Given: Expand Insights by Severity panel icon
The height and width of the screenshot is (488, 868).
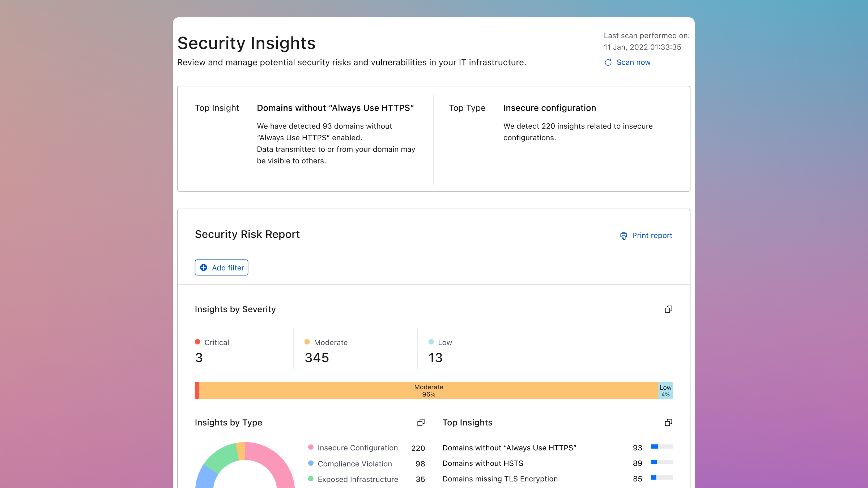Looking at the screenshot, I should 668,309.
